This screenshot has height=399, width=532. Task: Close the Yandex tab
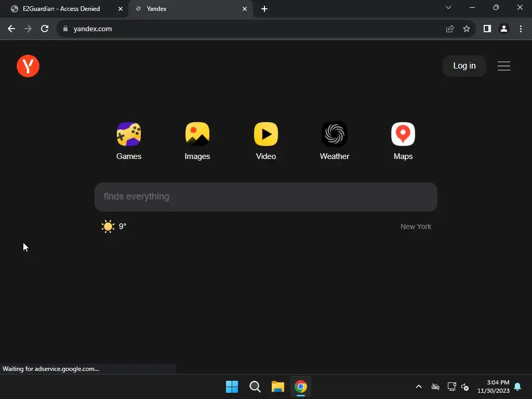pyautogui.click(x=245, y=9)
